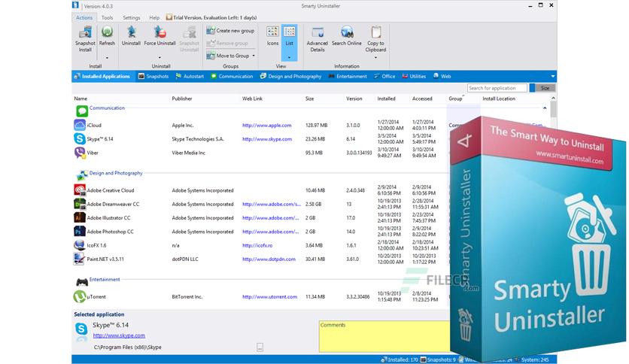Sort by Installed column header

(386, 99)
